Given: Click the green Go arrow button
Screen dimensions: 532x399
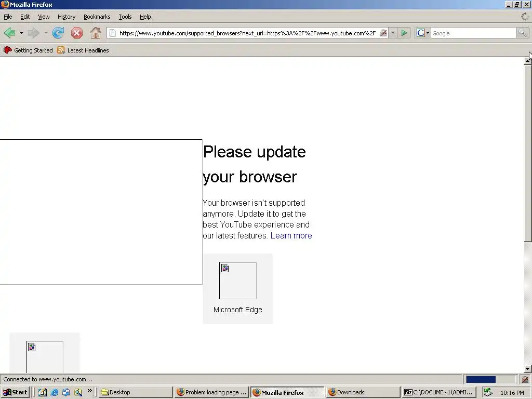Looking at the screenshot, I should 404,33.
